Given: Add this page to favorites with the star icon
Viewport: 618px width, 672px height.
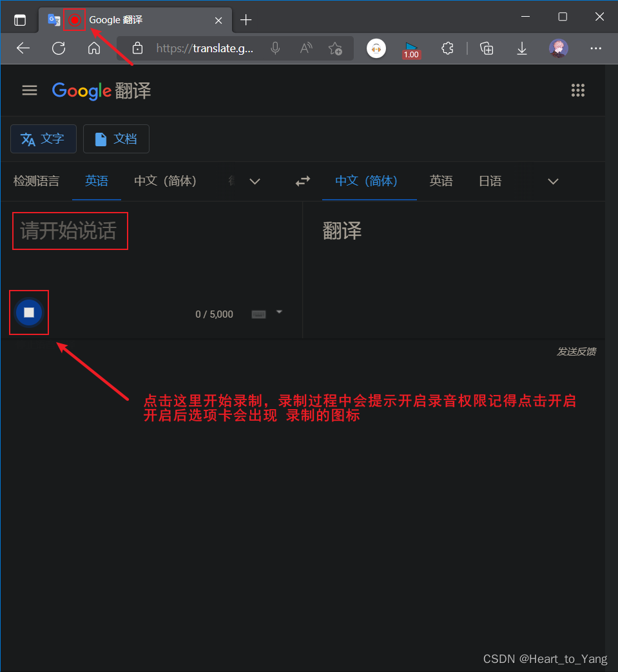Looking at the screenshot, I should coord(335,48).
